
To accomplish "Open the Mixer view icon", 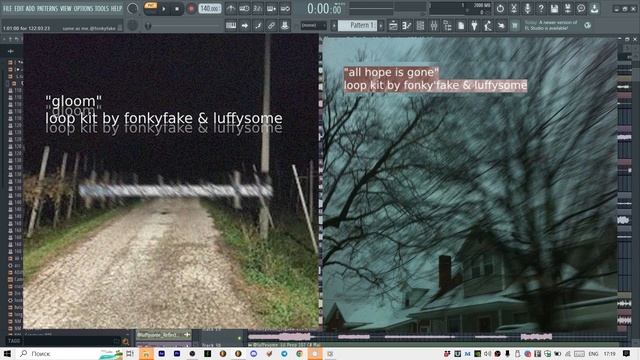I will pos(434,26).
